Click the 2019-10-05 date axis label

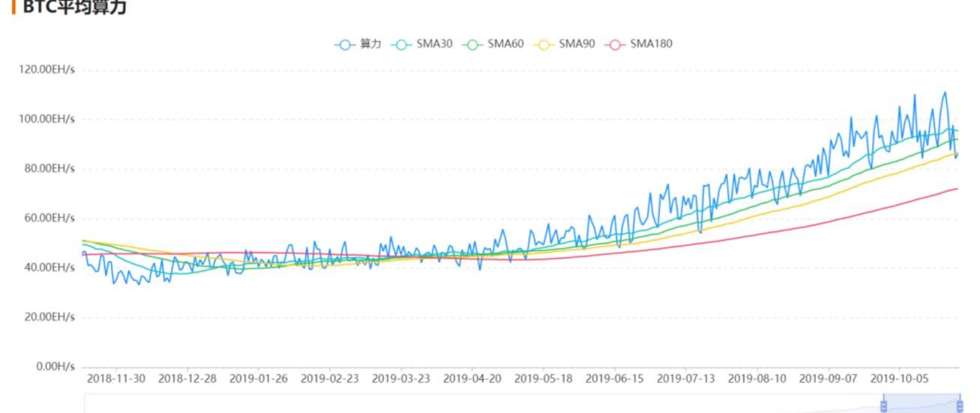click(898, 379)
